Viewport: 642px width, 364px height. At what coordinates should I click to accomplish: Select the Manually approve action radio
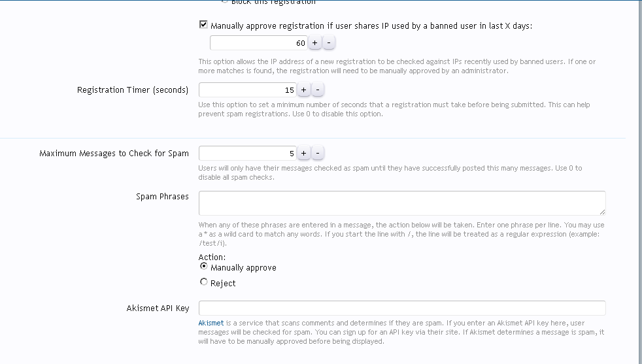pos(204,267)
